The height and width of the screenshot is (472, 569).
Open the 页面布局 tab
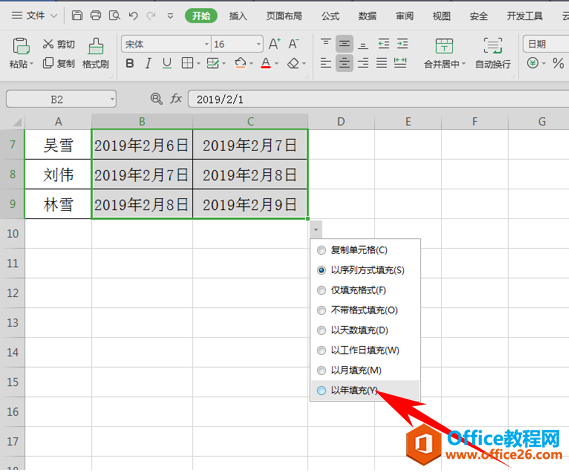point(284,16)
